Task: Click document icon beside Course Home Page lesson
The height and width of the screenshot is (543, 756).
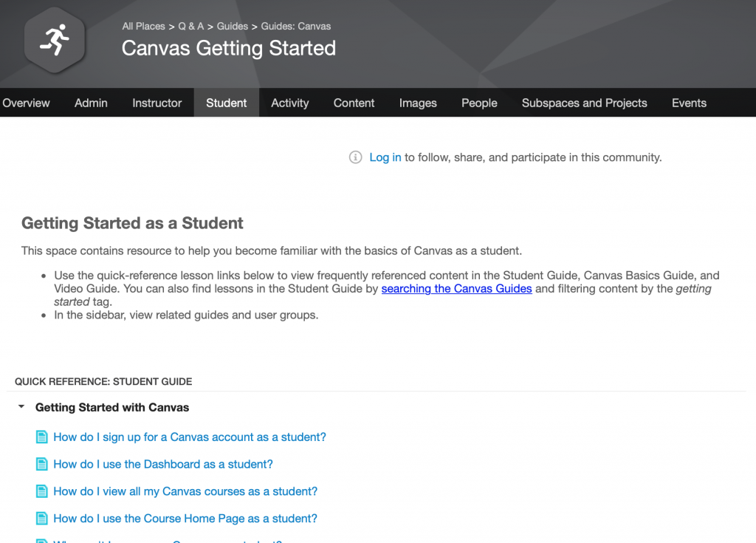Action: tap(42, 519)
